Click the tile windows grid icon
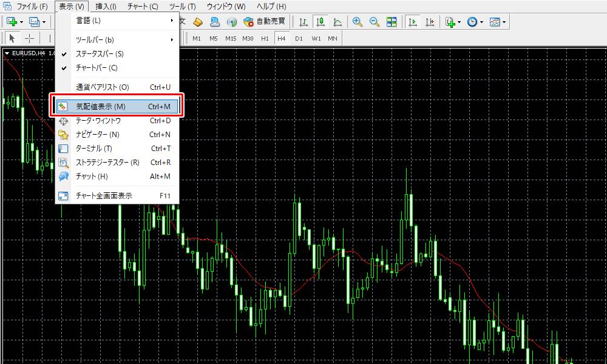This screenshot has width=607, height=364. coord(392,22)
